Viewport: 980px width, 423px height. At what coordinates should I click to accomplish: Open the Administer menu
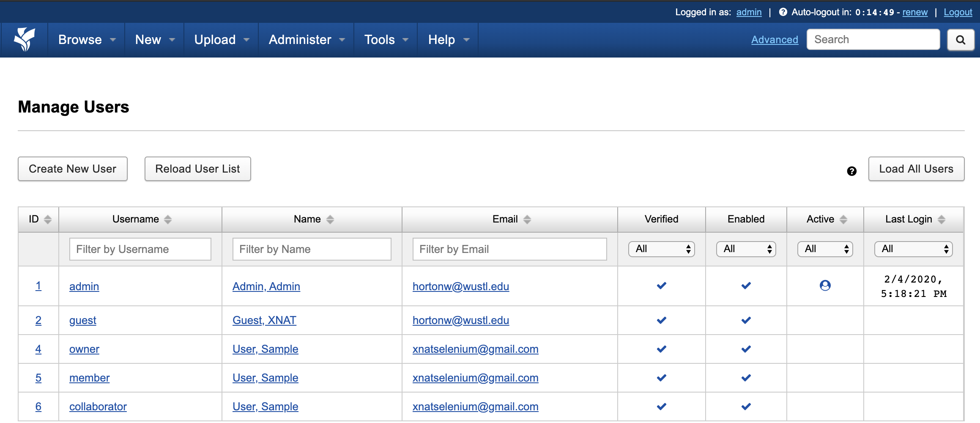pos(307,40)
